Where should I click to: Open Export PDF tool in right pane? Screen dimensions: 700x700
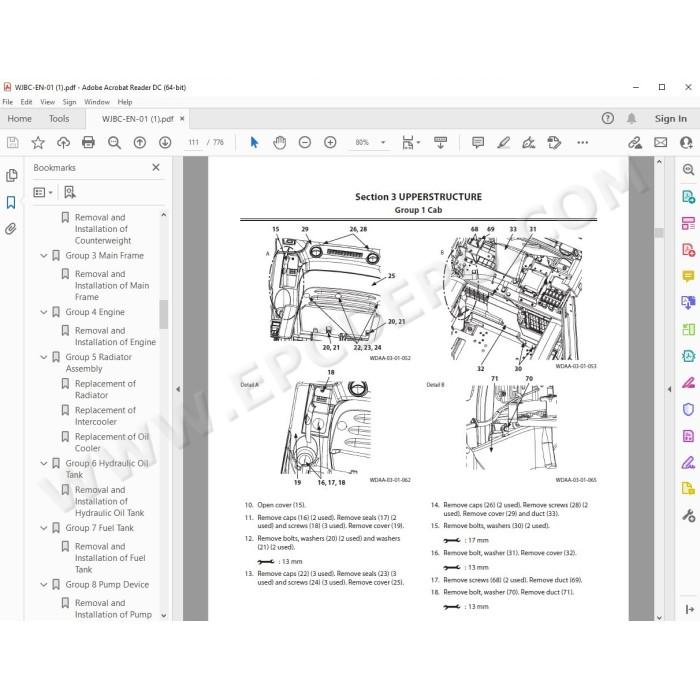point(688,196)
